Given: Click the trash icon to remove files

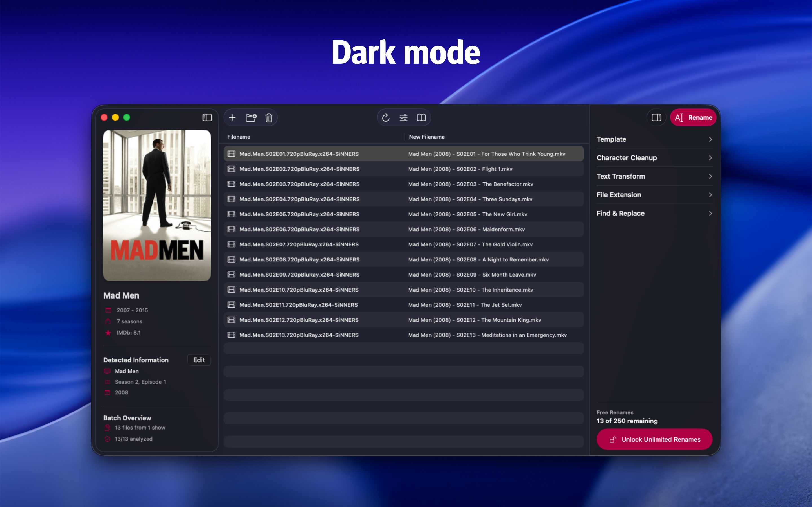Looking at the screenshot, I should pos(268,117).
